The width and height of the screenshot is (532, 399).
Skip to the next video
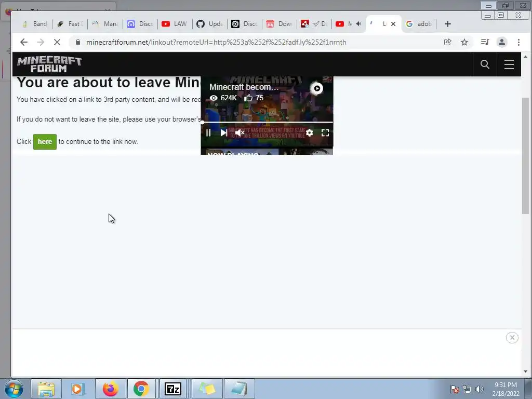coord(223,132)
